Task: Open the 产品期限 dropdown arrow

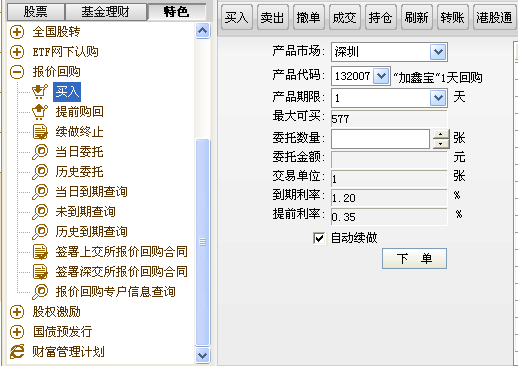Action: point(438,98)
